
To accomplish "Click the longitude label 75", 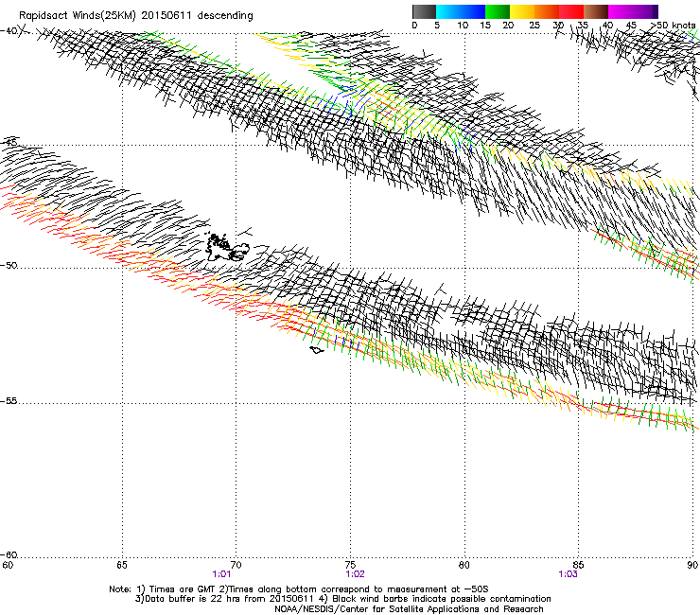I will coord(350,565).
